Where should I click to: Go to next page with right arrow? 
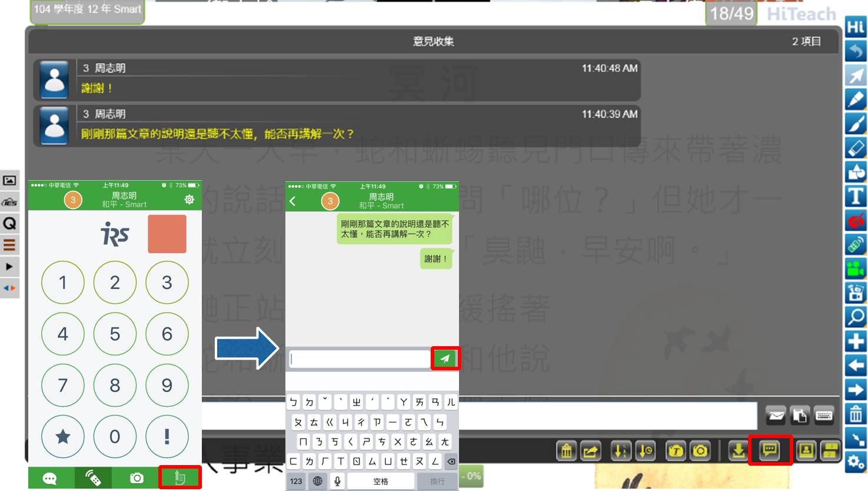click(856, 389)
